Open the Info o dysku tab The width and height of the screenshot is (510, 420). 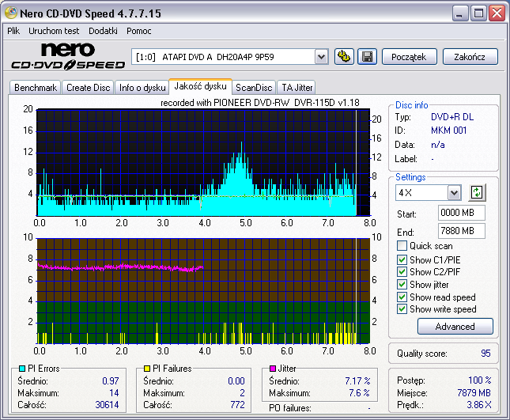142,88
